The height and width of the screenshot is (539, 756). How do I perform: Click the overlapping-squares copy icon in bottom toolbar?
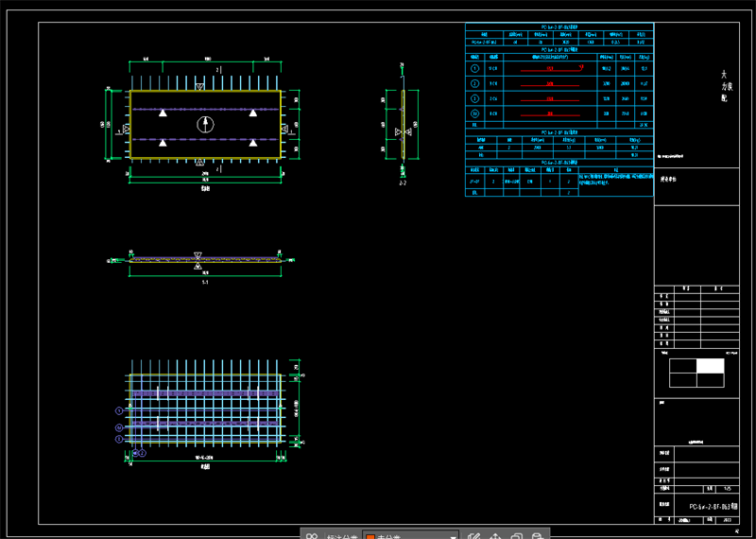tap(516, 536)
